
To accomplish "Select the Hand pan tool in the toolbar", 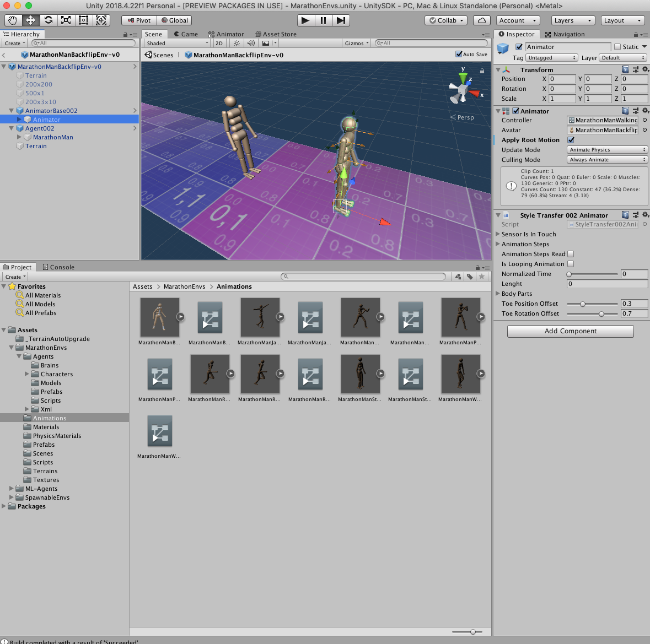I will [x=12, y=20].
